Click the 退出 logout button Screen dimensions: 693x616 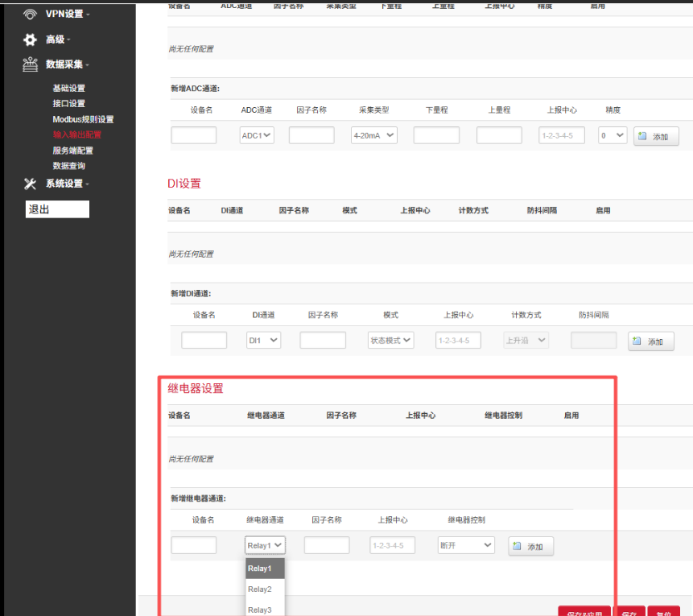pyautogui.click(x=57, y=209)
